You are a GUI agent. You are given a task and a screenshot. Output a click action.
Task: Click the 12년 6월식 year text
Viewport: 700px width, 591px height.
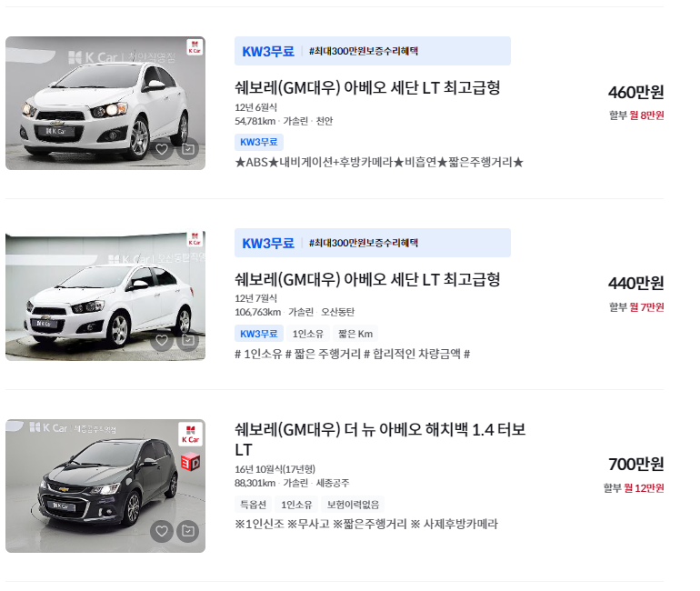tap(255, 107)
